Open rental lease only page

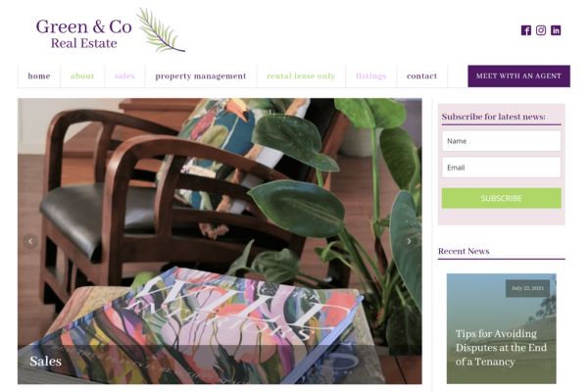(301, 76)
